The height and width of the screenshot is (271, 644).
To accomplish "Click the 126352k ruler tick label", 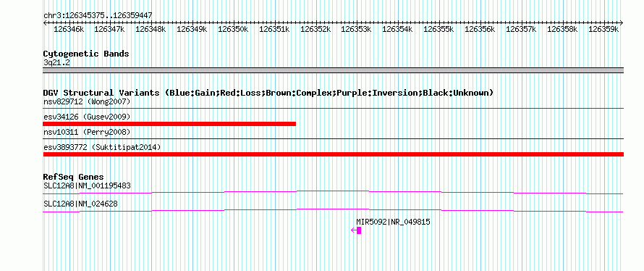I will point(315,29).
